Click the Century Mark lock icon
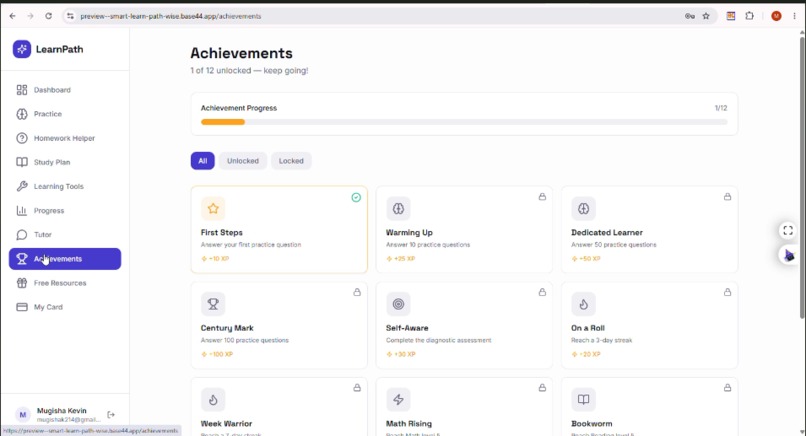 [x=357, y=292]
